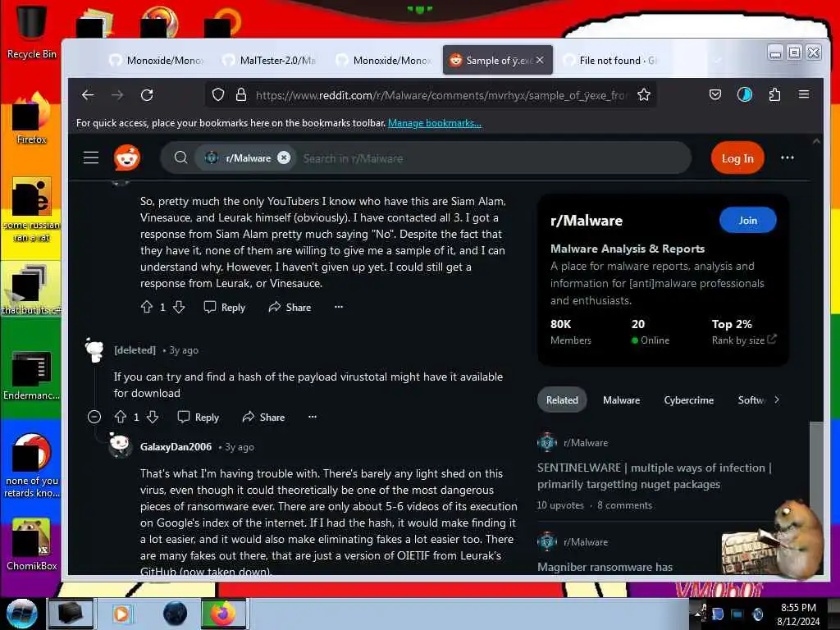The width and height of the screenshot is (840, 630).
Task: Open media player taskbar icon
Action: coord(121,614)
